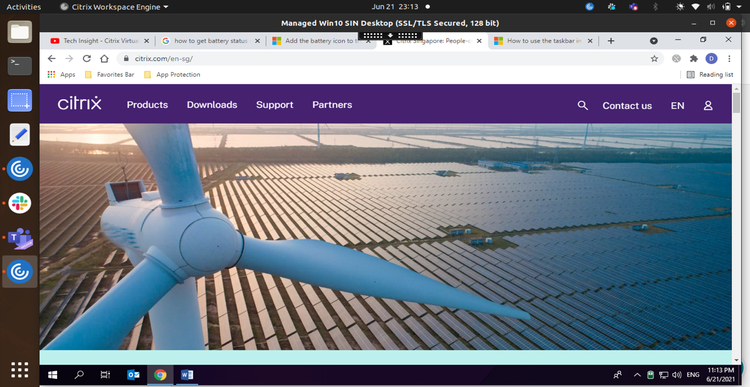Open Chrome tab search dropdown

click(653, 41)
